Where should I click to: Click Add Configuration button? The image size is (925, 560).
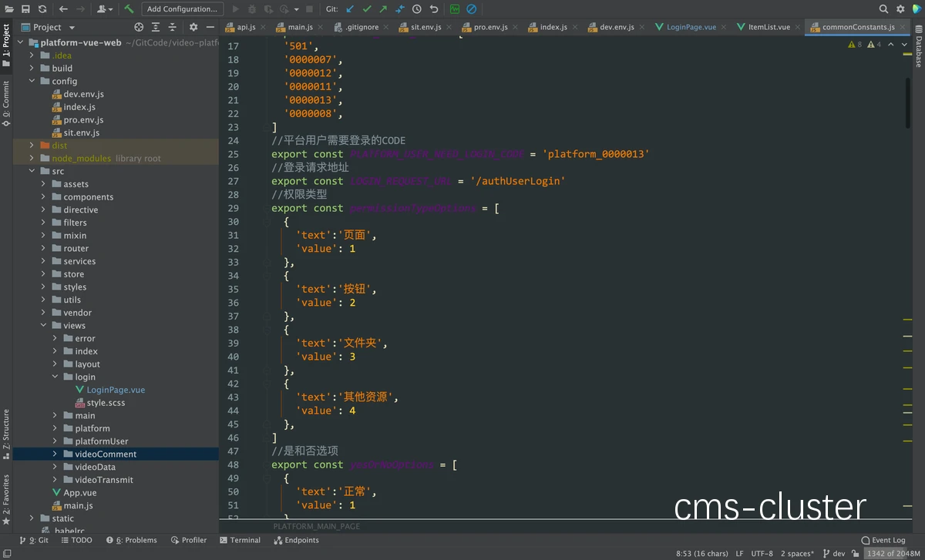coord(183,9)
